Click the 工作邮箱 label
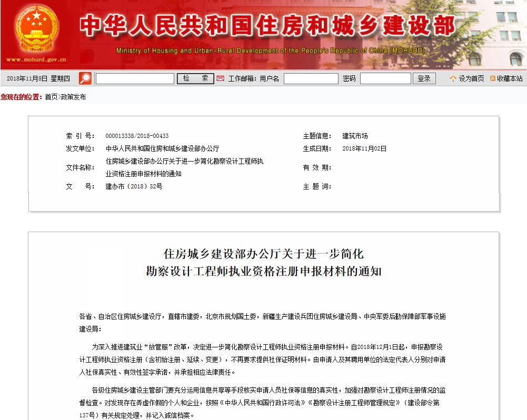This screenshot has width=527, height=420. tap(242, 78)
